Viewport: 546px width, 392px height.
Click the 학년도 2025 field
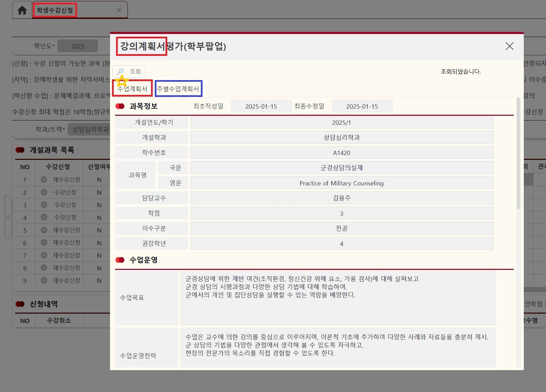78,46
